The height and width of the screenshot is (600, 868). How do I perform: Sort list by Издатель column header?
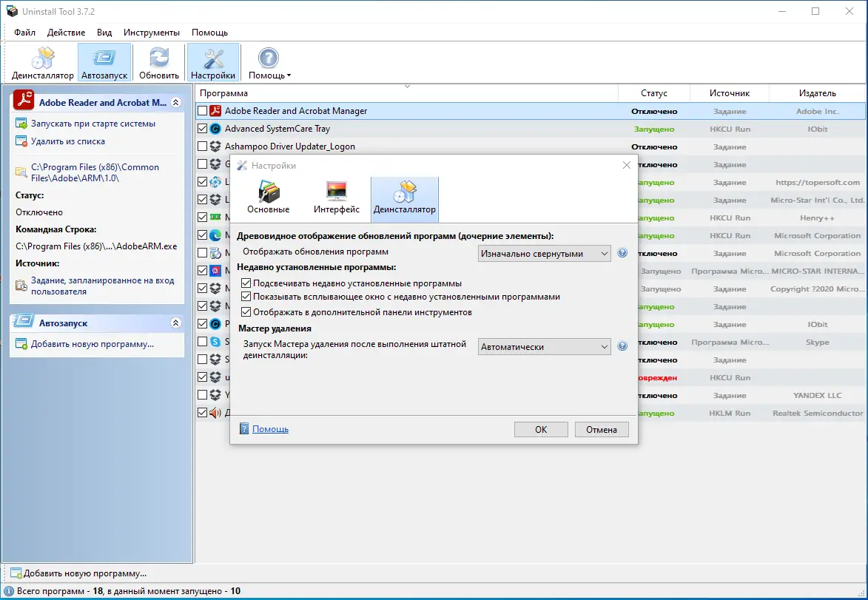click(x=817, y=93)
